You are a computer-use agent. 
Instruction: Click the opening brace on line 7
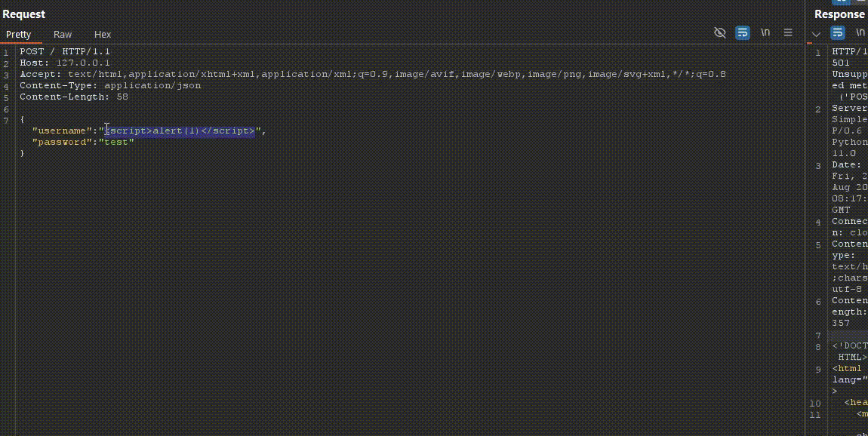tap(22, 119)
